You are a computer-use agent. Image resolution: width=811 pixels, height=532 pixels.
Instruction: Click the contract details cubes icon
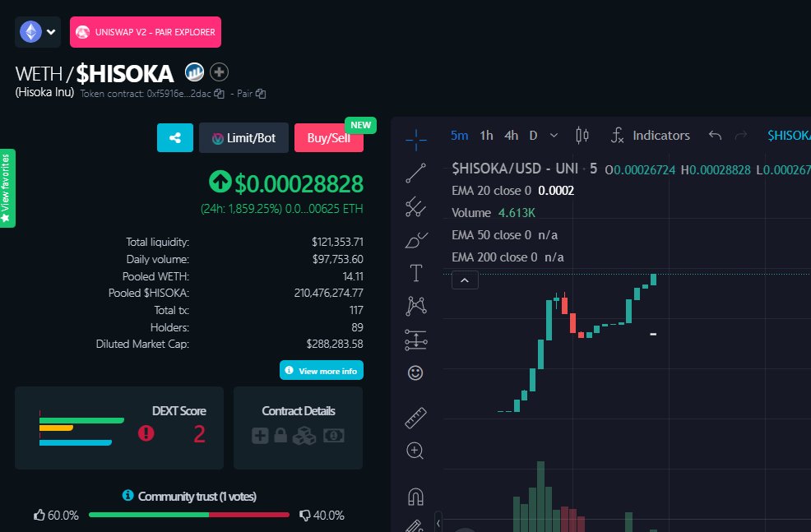coord(304,436)
